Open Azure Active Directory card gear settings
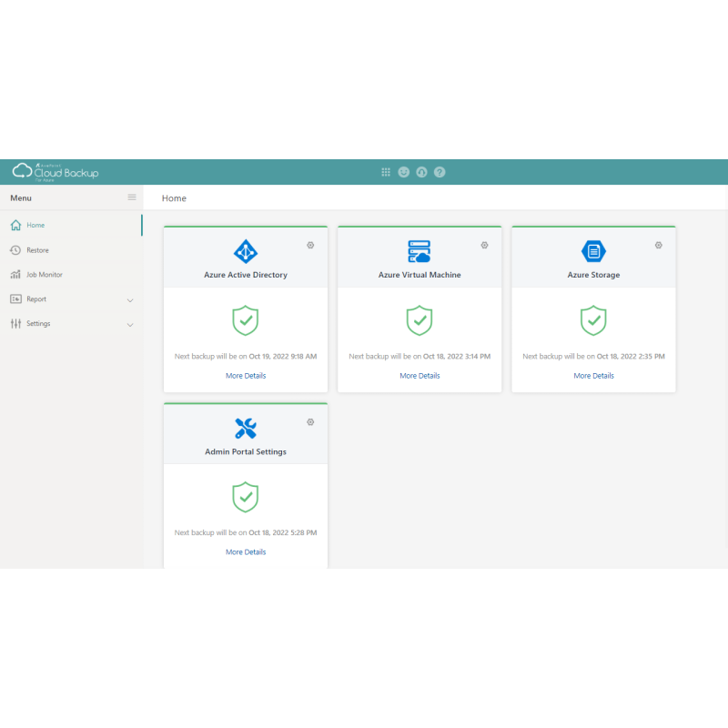The height and width of the screenshot is (728, 728). tap(310, 245)
